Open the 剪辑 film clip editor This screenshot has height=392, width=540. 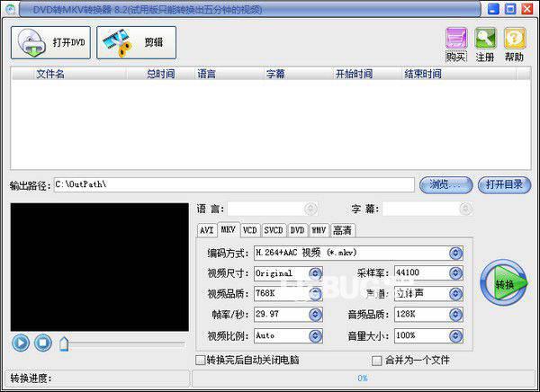point(137,42)
